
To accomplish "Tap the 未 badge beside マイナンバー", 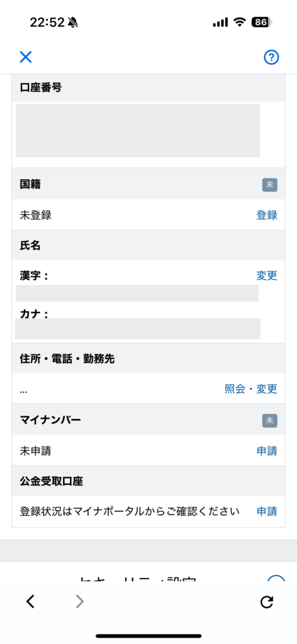I will 270,421.
